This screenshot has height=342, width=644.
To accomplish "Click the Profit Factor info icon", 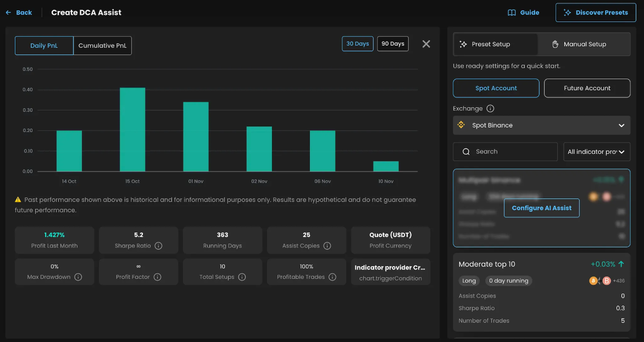I will 157,277.
